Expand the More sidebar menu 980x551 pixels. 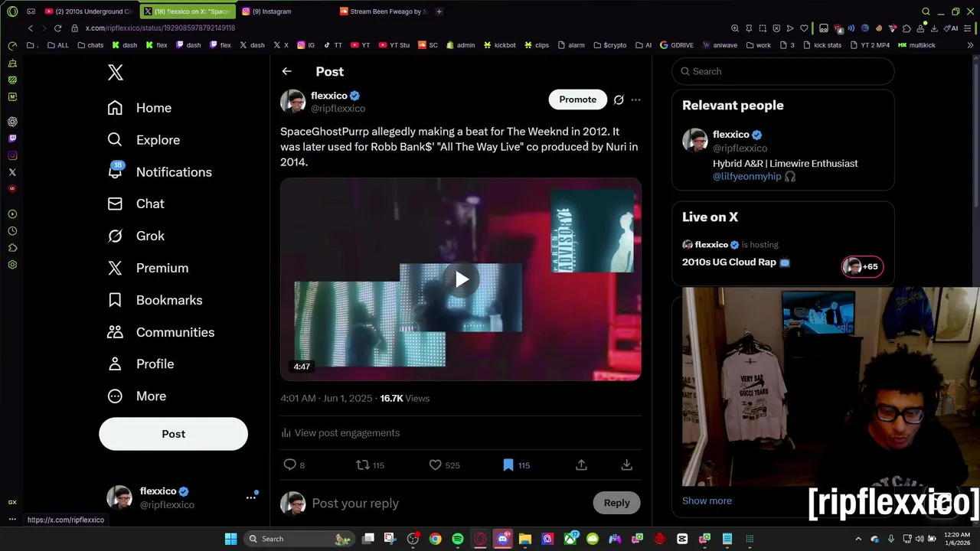pos(137,396)
